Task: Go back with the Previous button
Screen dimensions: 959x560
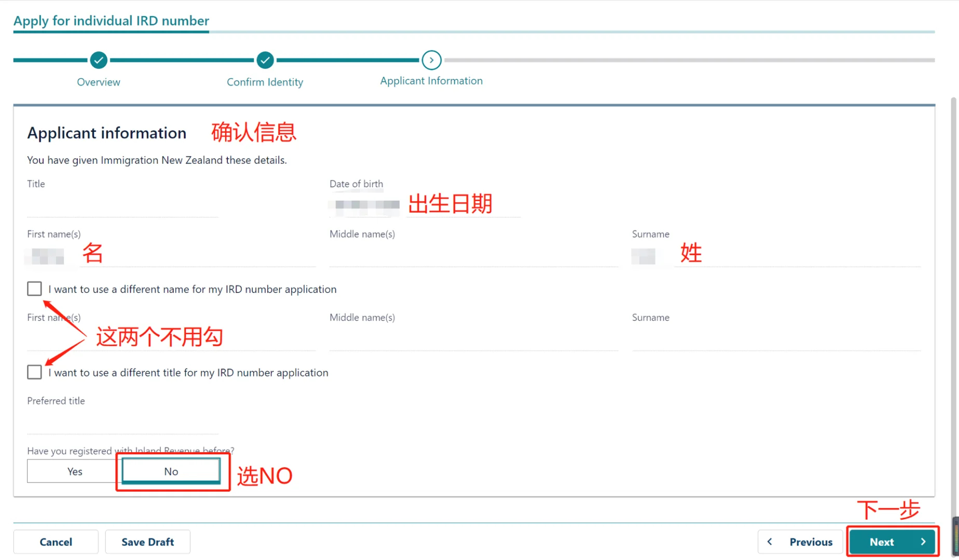Action: click(800, 541)
